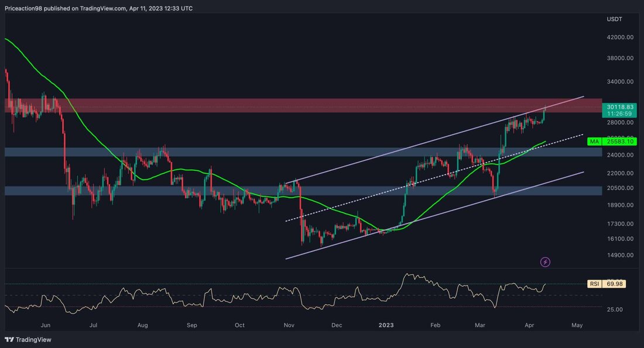Click the Dec label on time axis
The width and height of the screenshot is (644, 348).
click(337, 325)
